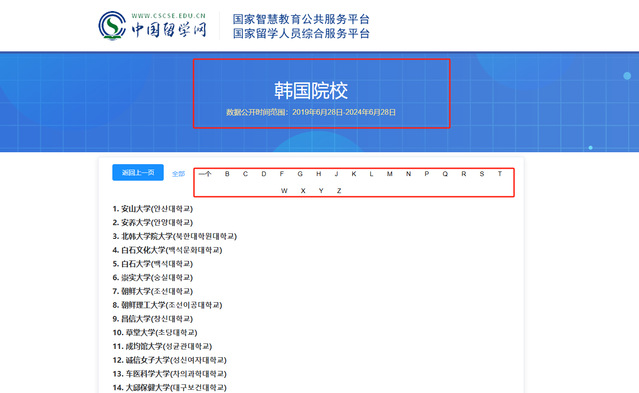Choose letter H in alphabet index

pos(319,174)
